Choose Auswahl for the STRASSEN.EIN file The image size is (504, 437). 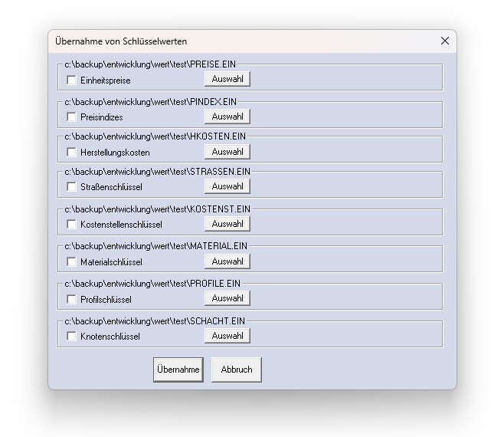pos(227,186)
